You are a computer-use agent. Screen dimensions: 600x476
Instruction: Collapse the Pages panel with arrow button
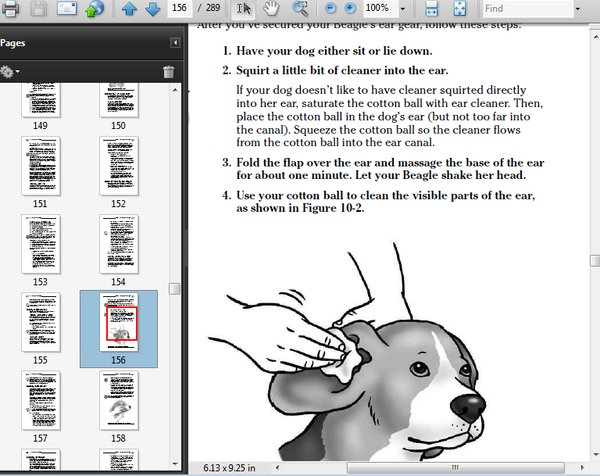175,43
